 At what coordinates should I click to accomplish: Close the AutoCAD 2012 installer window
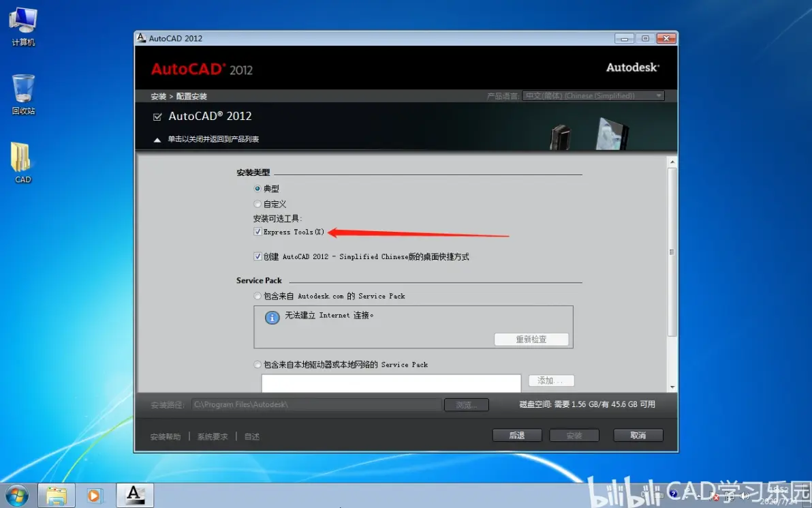coord(666,38)
